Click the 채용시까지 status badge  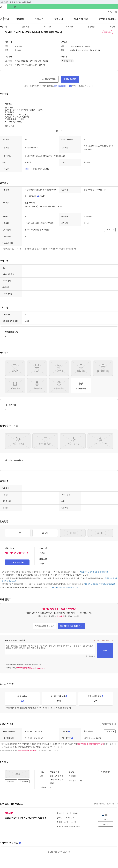(x=108, y=32)
